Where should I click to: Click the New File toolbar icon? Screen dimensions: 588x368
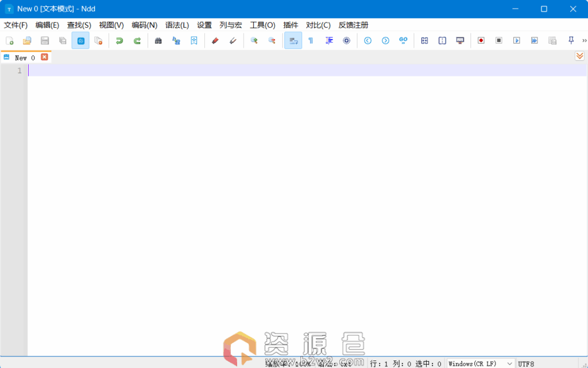pos(9,41)
